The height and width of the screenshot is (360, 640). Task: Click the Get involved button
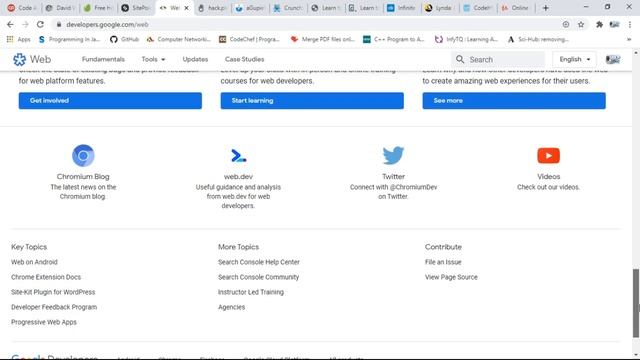point(110,101)
